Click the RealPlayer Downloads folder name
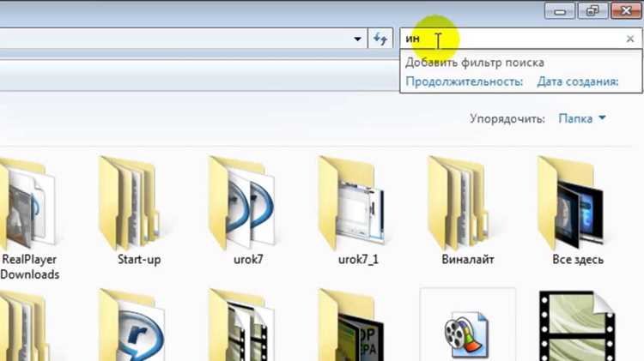Screen dimensions: 644x361 (29, 267)
